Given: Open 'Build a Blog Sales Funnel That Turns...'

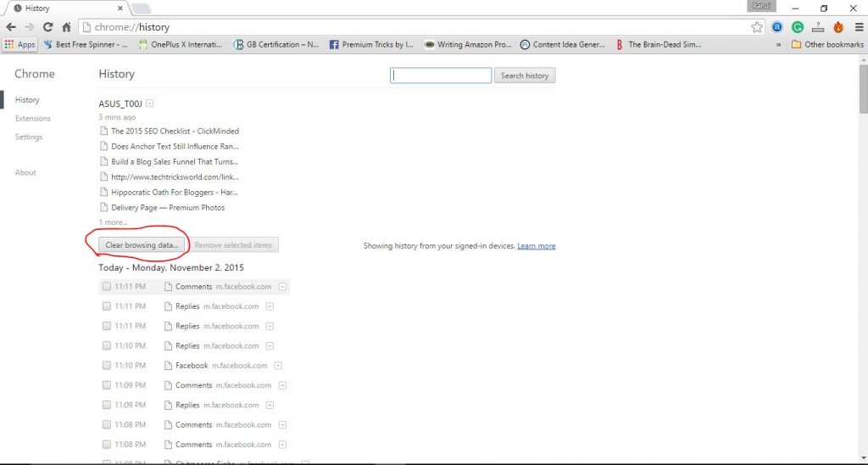Looking at the screenshot, I should coord(175,162).
